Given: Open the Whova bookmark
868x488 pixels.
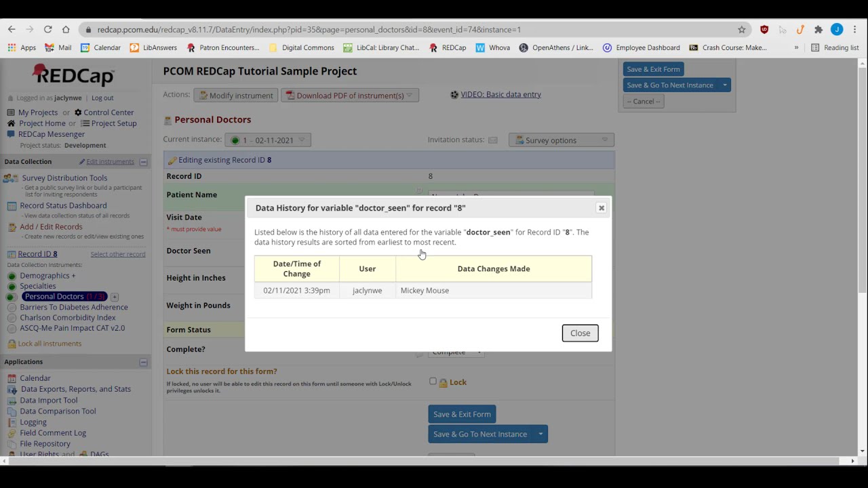Looking at the screenshot, I should 493,47.
